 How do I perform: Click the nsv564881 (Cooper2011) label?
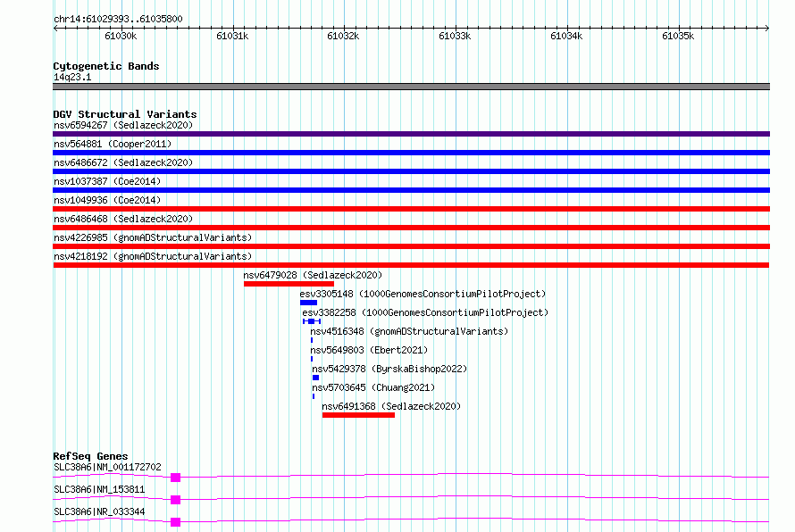[113, 144]
